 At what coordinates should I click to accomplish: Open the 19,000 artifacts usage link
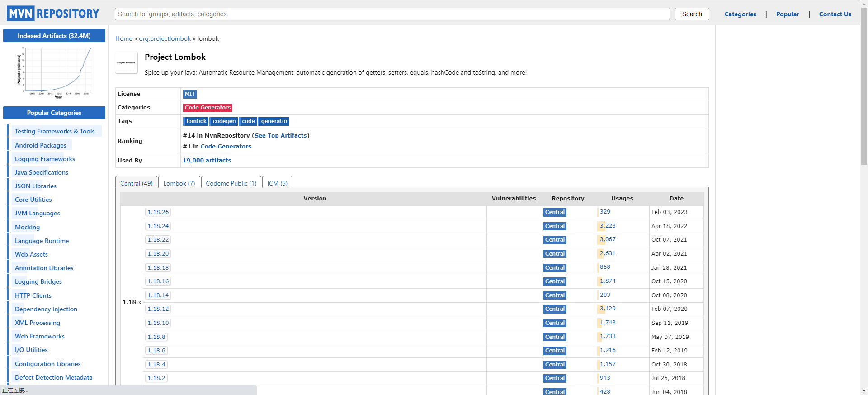pyautogui.click(x=207, y=160)
